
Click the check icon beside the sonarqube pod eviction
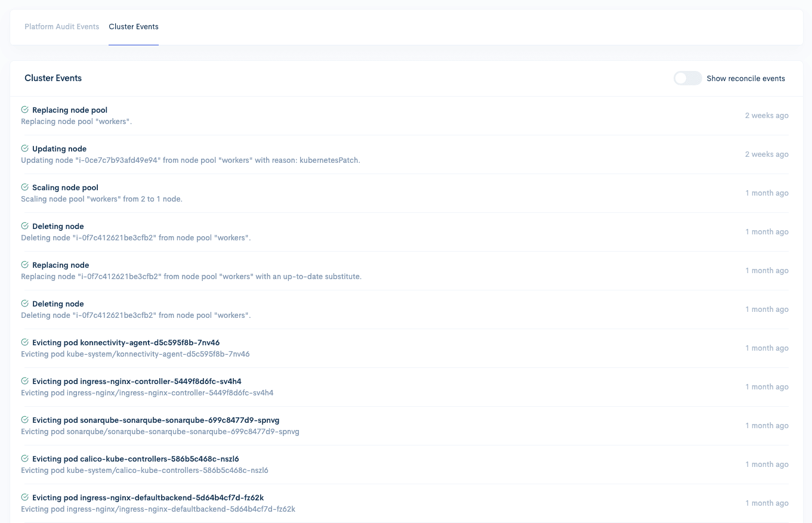(24, 420)
